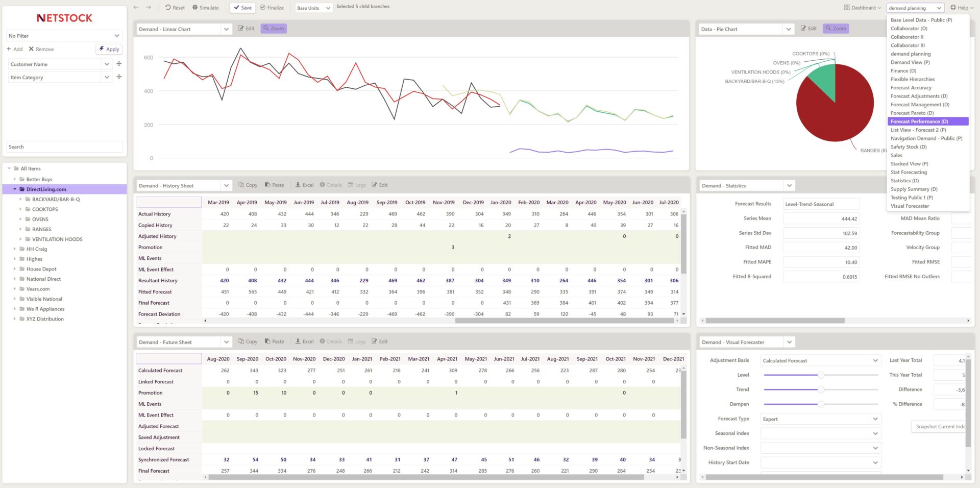Edit the Data Pie Chart panel
Image resolution: width=980 pixels, height=488 pixels.
point(808,29)
